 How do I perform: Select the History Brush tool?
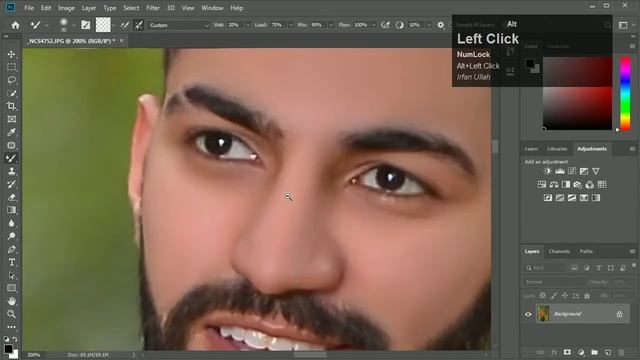[x=11, y=184]
